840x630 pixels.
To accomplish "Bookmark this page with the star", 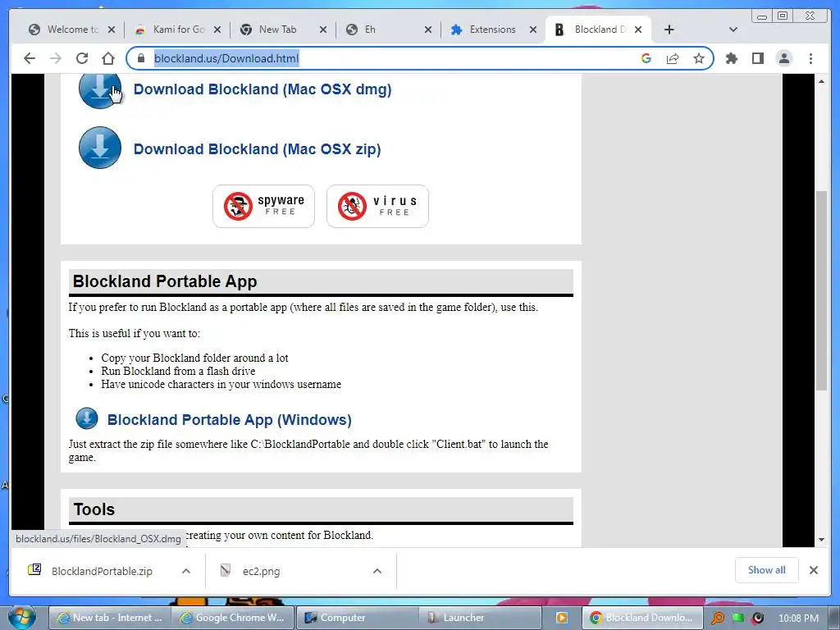I will coord(699,58).
